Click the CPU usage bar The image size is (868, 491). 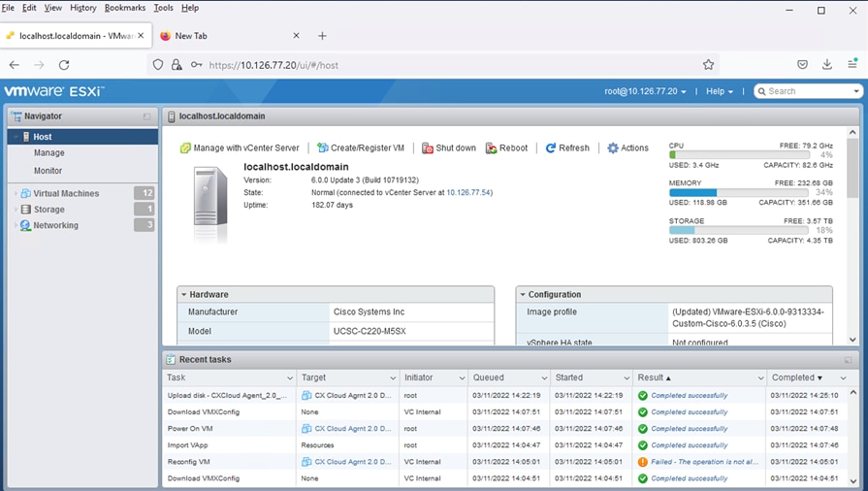[739, 155]
